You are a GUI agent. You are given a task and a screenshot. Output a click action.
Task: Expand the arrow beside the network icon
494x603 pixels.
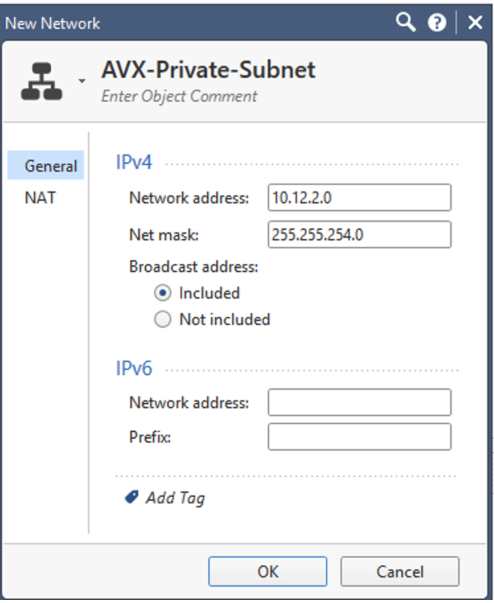click(82, 81)
